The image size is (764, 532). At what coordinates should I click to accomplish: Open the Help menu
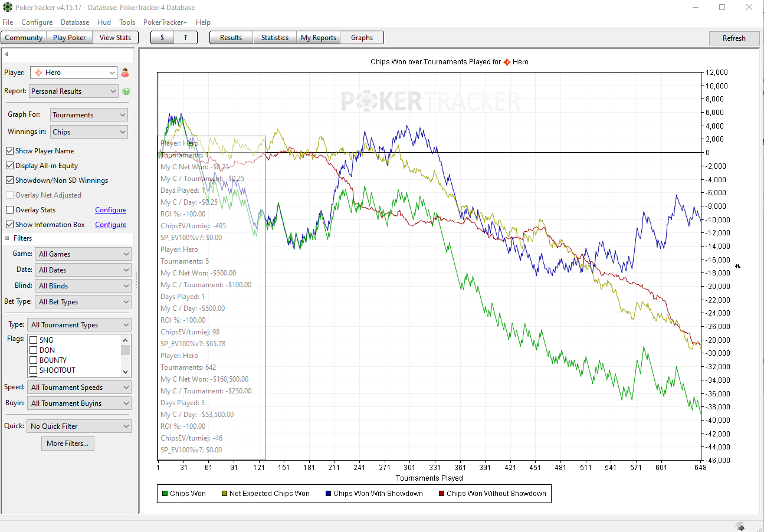tap(203, 22)
